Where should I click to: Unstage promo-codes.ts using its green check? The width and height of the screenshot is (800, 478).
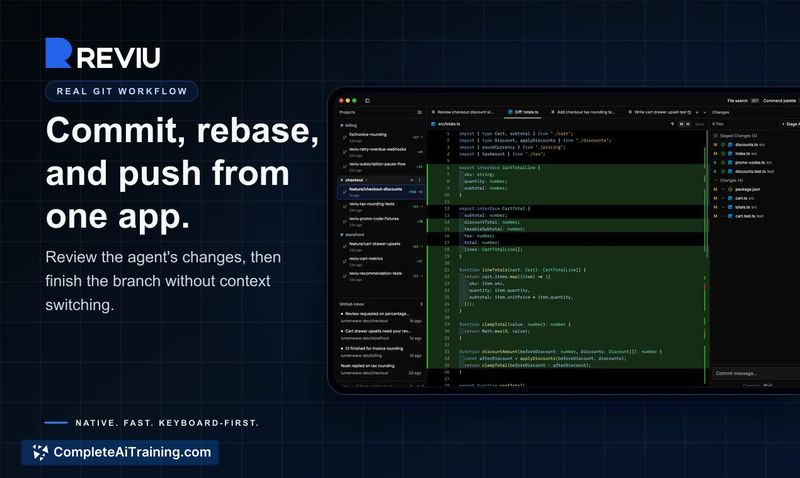(x=723, y=163)
